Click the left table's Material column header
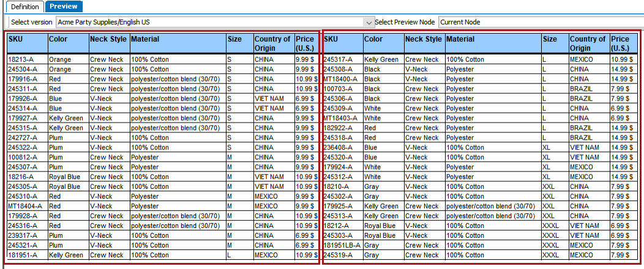644x269 pixels. [x=178, y=43]
